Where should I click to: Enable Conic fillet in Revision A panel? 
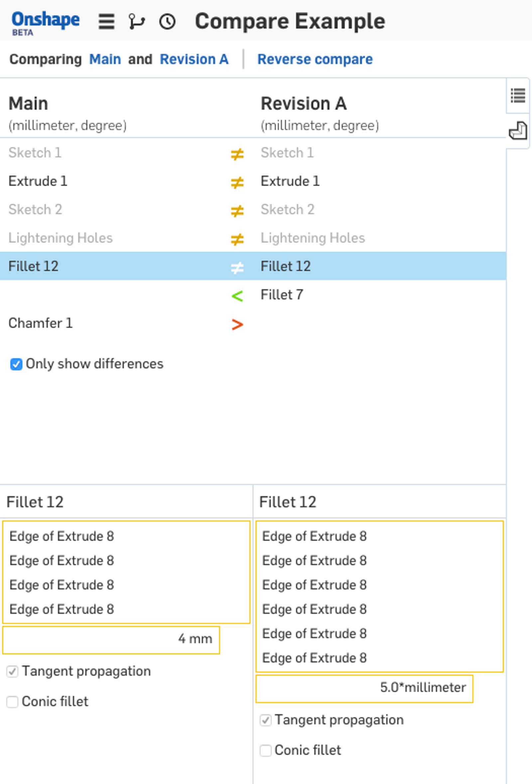tap(265, 750)
